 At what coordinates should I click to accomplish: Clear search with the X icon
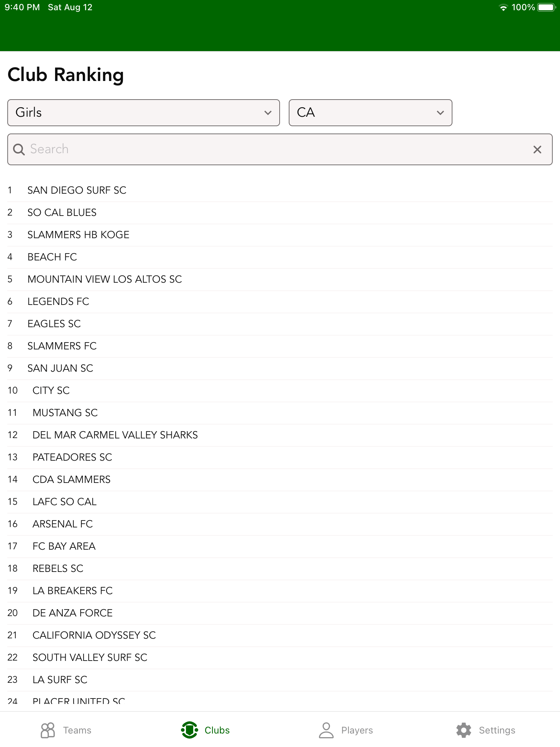coord(537,150)
